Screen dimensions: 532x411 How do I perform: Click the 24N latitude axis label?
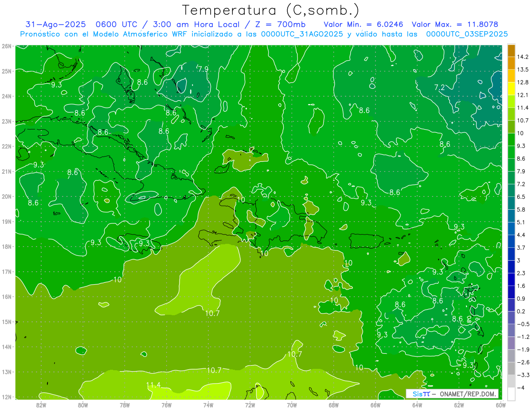pyautogui.click(x=6, y=96)
